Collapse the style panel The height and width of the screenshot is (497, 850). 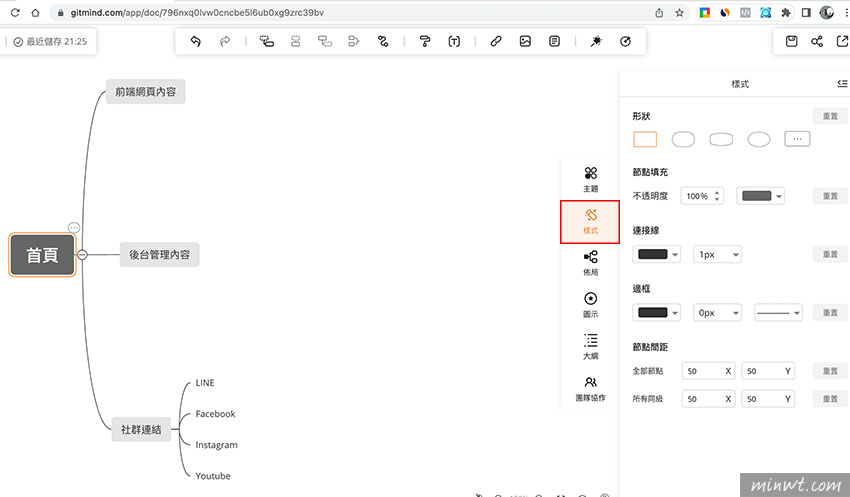842,83
